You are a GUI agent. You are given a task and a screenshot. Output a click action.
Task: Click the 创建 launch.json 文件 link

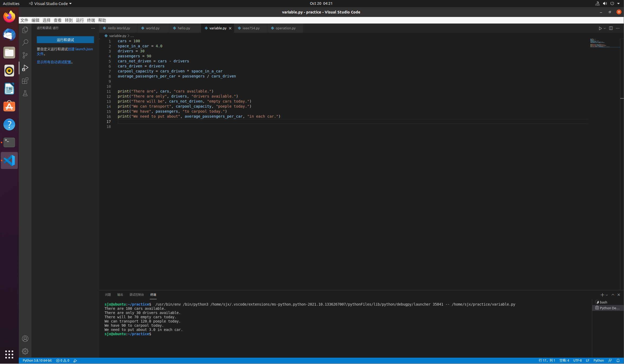(x=80, y=49)
